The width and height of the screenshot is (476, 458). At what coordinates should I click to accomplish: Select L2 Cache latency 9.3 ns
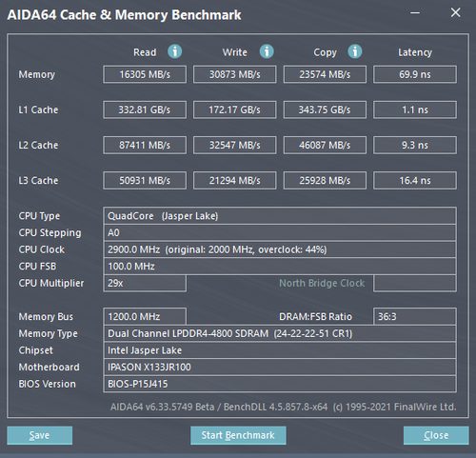[415, 145]
